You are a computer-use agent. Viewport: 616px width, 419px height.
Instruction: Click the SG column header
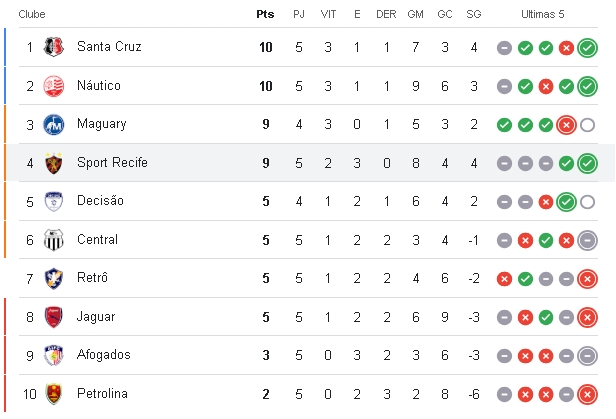point(473,14)
